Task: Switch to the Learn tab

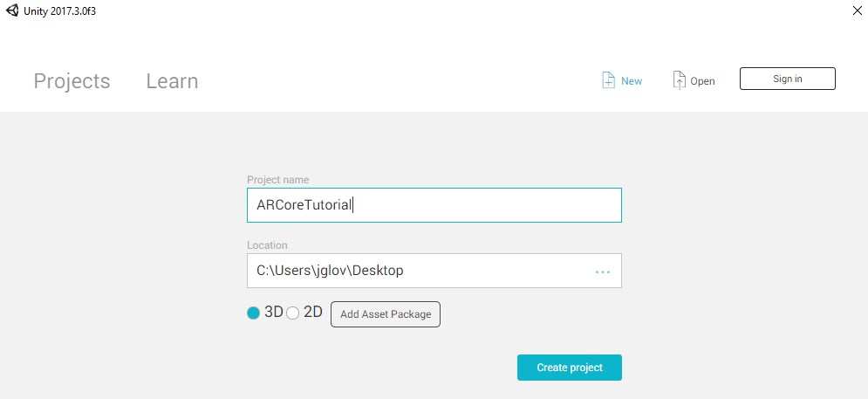Action: [172, 81]
